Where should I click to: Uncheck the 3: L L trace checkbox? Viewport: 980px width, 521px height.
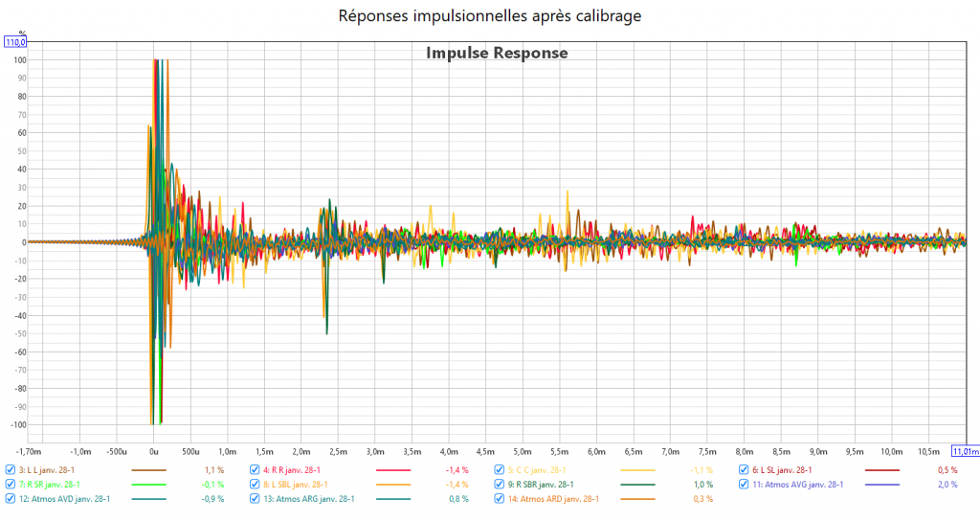[11, 470]
